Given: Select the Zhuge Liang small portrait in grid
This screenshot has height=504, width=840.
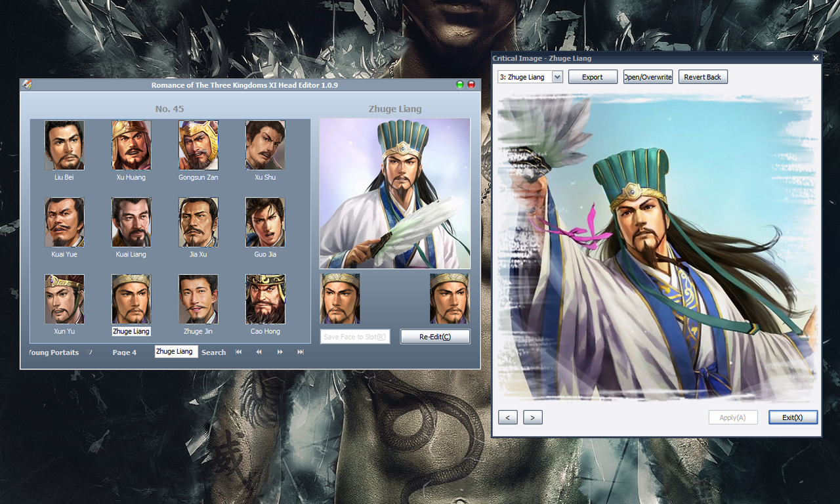Looking at the screenshot, I should 131,299.
